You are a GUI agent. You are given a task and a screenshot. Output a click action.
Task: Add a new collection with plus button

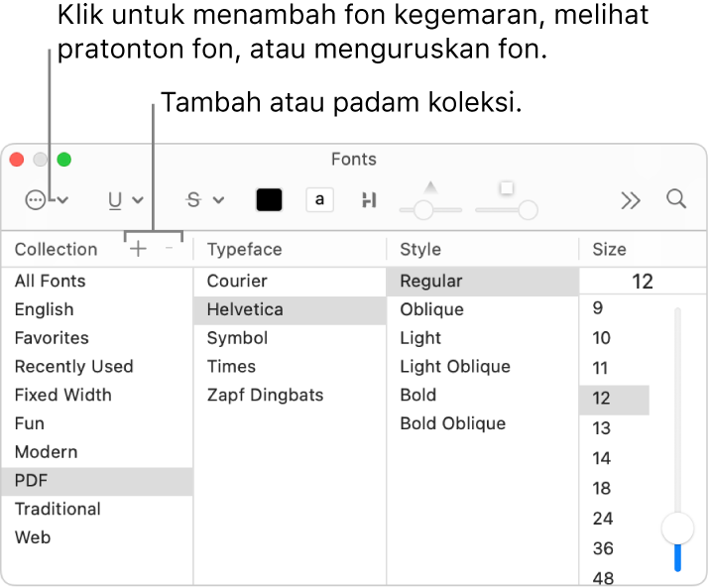138,249
